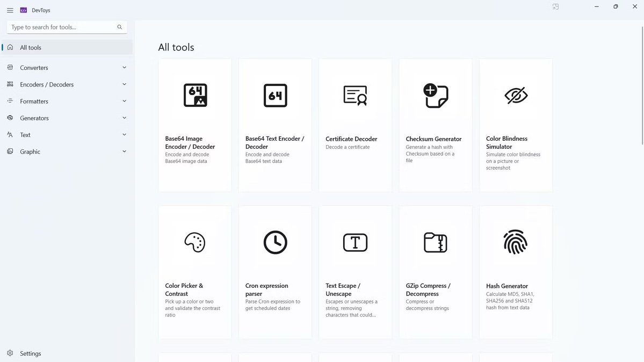Image resolution: width=644 pixels, height=362 pixels.
Task: Click the Color Blindness Simulator eye icon
Action: click(516, 95)
